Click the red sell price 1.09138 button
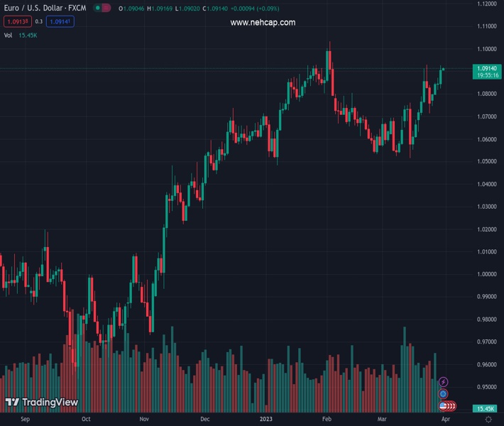Viewport: 504px width, 426px height. tap(16, 22)
